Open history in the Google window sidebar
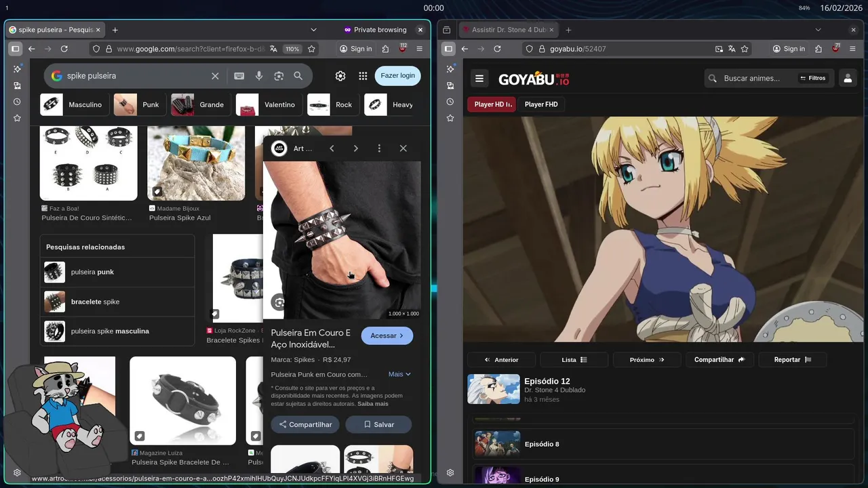Viewport: 868px width, 488px height. click(x=17, y=102)
